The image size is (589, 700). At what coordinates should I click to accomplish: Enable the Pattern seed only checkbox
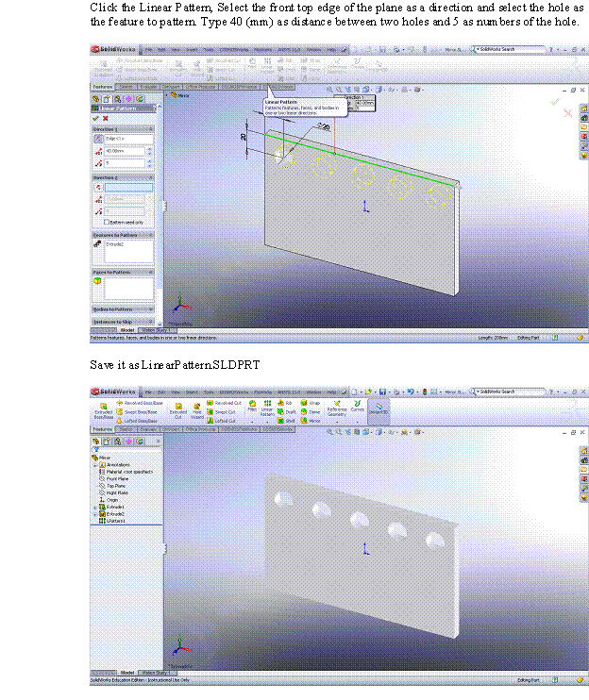point(107,222)
